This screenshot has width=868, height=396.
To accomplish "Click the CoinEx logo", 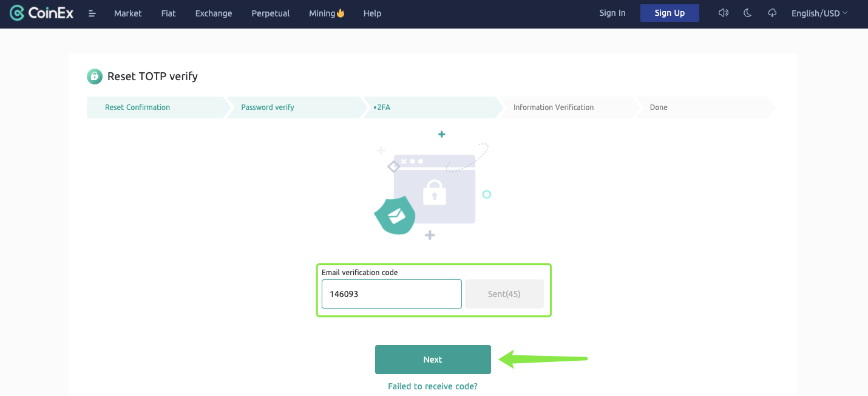I will point(41,13).
